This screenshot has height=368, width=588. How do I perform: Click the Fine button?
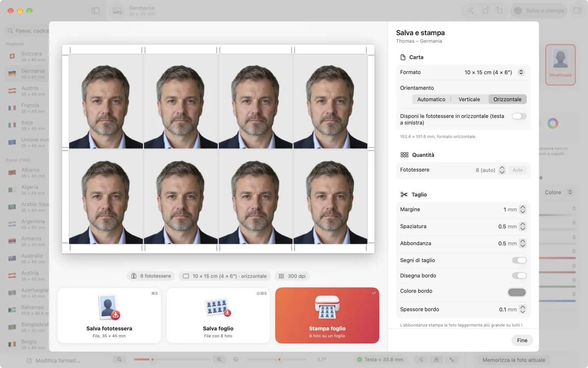(x=522, y=340)
